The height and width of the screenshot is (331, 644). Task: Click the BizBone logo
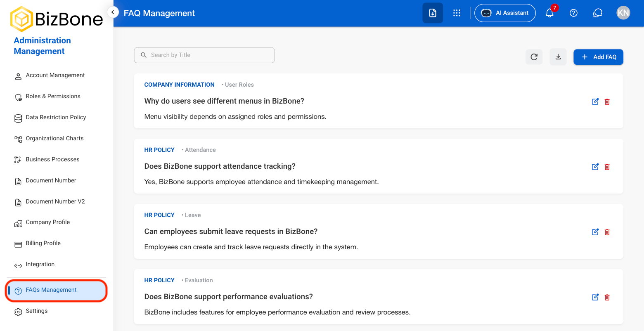[x=57, y=19]
